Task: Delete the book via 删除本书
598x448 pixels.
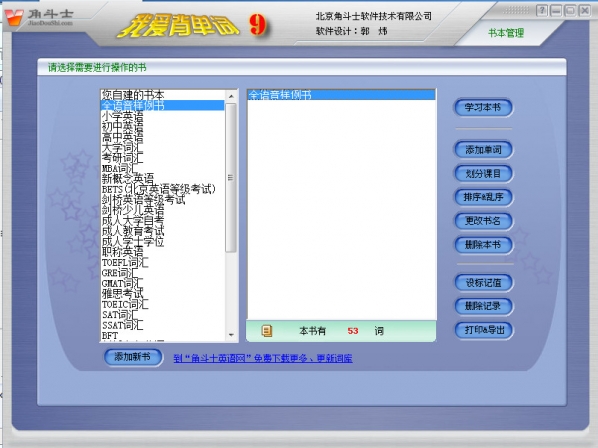Action: [483, 244]
